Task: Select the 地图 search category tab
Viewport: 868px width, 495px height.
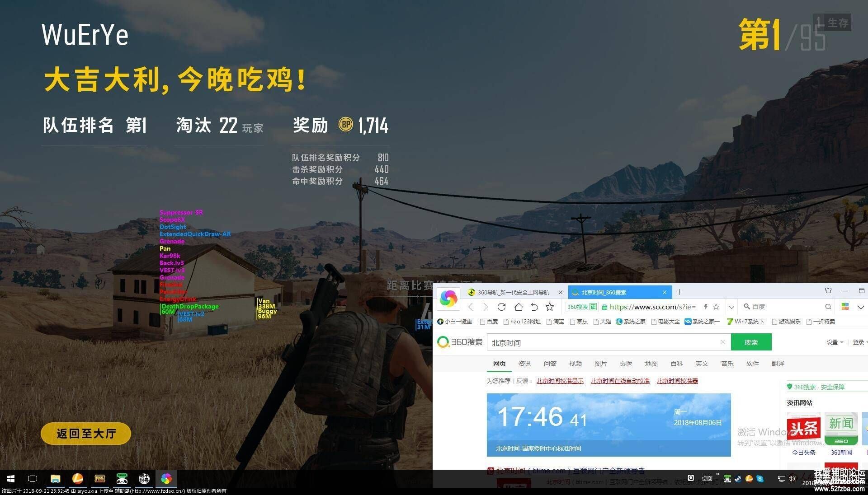Action: click(x=651, y=364)
